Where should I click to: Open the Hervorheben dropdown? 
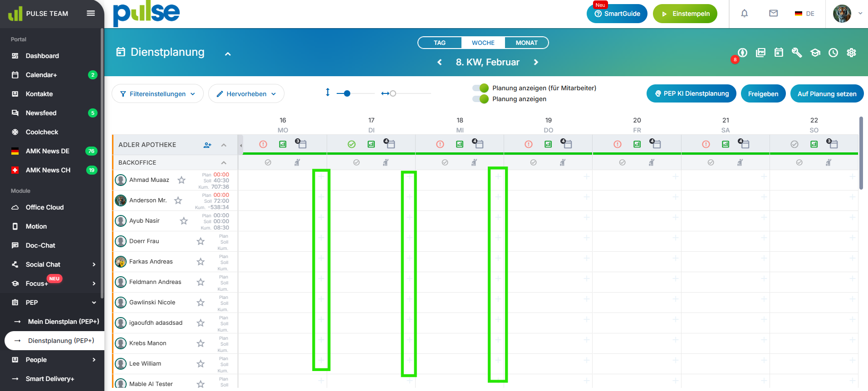point(246,93)
